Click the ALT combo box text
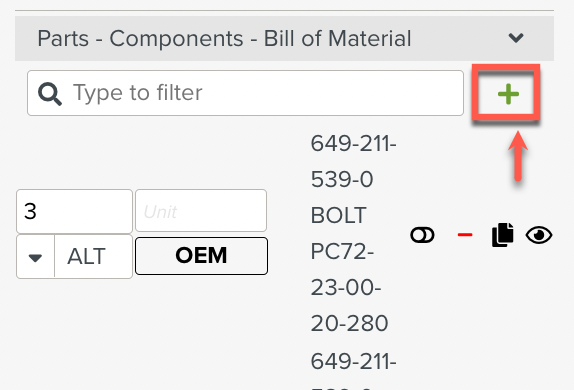Screen dimensions: 574x390 click(x=86, y=256)
